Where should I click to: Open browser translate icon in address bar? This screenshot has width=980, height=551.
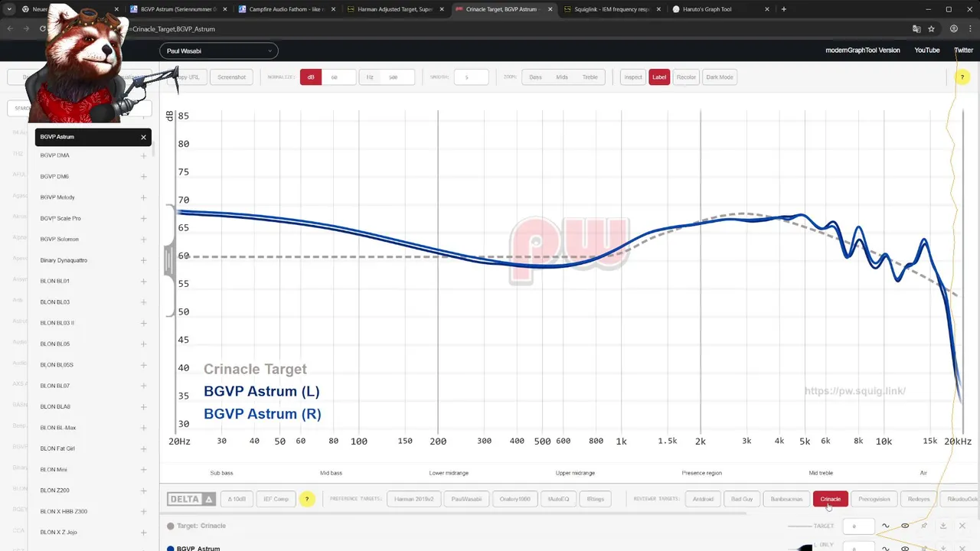click(x=916, y=29)
